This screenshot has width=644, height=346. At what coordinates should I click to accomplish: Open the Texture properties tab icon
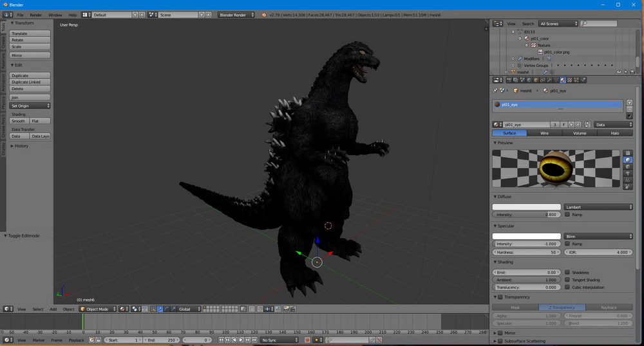[x=569, y=80]
